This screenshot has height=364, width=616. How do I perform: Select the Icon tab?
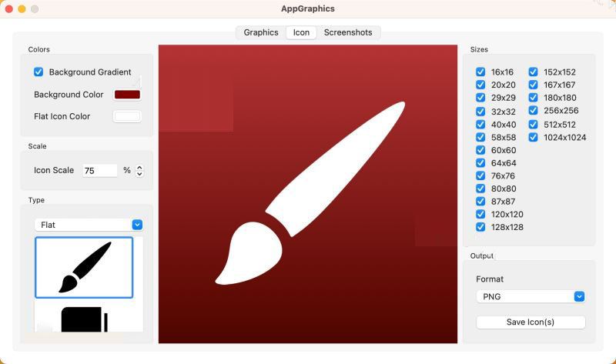click(301, 32)
